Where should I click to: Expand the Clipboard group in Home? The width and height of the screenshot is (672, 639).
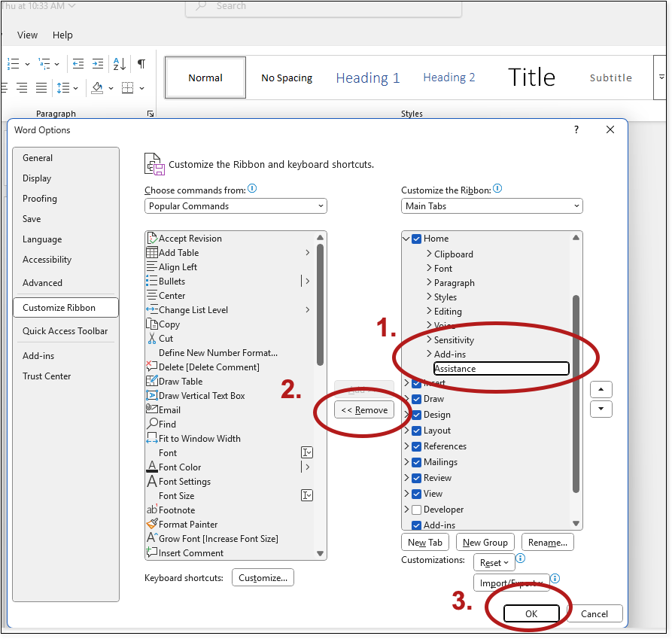click(x=429, y=254)
